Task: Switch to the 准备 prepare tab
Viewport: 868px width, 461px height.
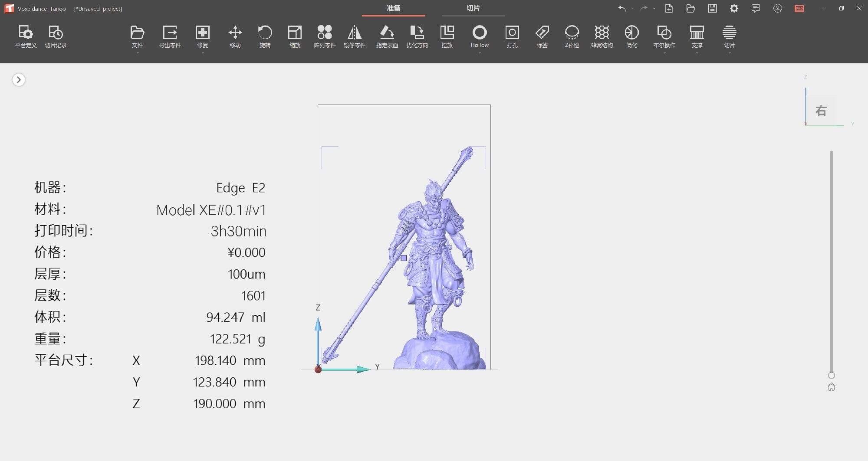Action: tap(393, 8)
